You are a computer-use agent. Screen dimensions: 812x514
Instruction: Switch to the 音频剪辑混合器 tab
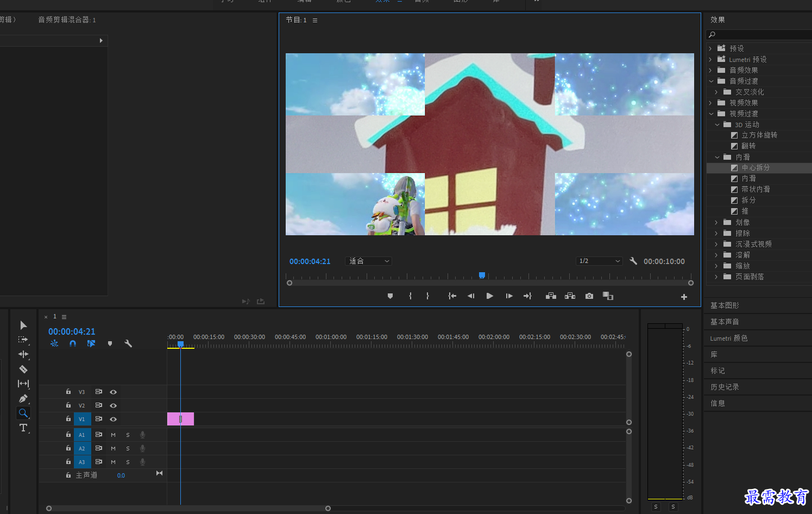pyautogui.click(x=67, y=20)
